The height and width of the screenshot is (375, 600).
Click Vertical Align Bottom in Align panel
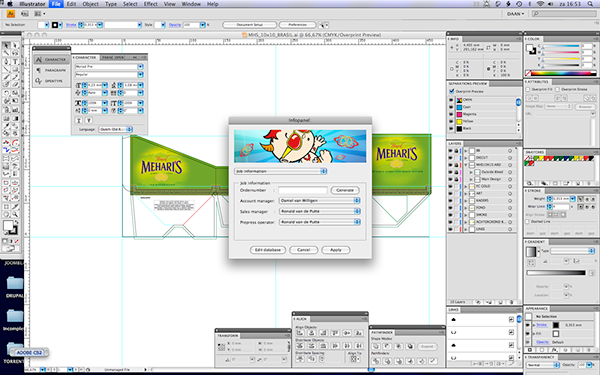coord(359,333)
